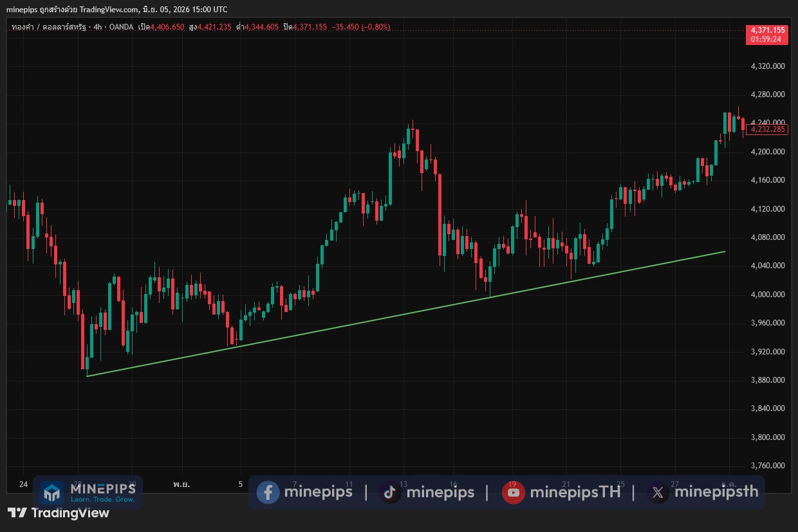The height and width of the screenshot is (532, 798).
Task: Open the minepipsTH YouTube handle
Action: pyautogui.click(x=575, y=492)
